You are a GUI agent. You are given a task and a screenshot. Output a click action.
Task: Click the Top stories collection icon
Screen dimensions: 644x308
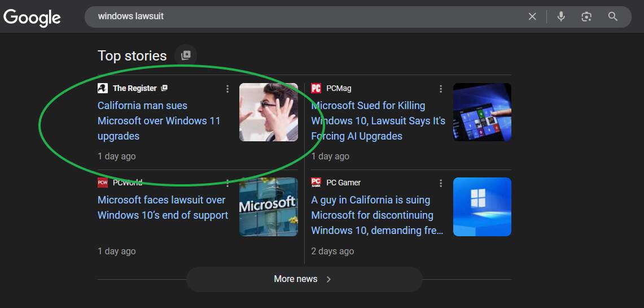click(186, 55)
